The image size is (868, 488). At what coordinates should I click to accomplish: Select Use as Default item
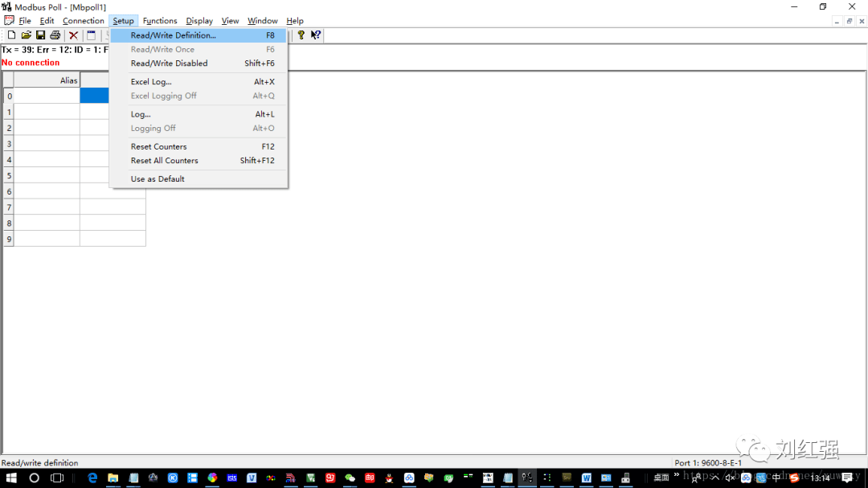click(x=158, y=179)
